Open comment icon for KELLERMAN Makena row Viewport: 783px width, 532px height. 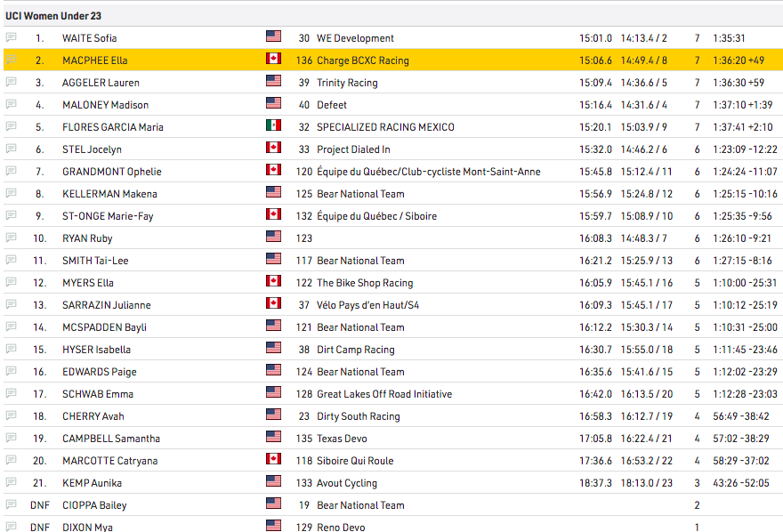pos(11,193)
